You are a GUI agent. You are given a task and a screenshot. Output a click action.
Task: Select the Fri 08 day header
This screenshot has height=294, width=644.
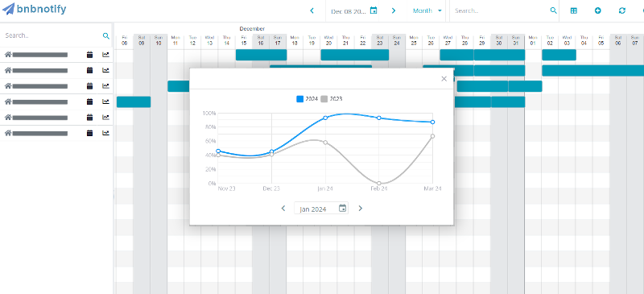click(125, 40)
